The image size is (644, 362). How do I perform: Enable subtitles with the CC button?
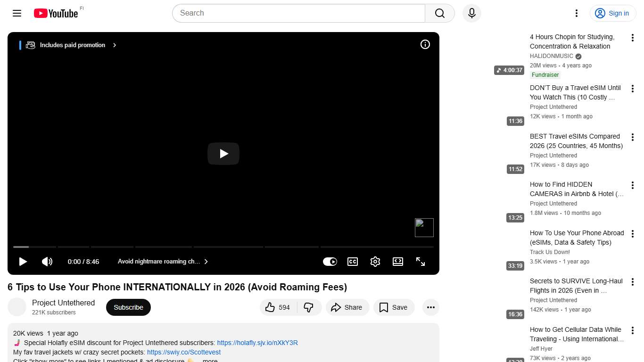click(x=352, y=262)
